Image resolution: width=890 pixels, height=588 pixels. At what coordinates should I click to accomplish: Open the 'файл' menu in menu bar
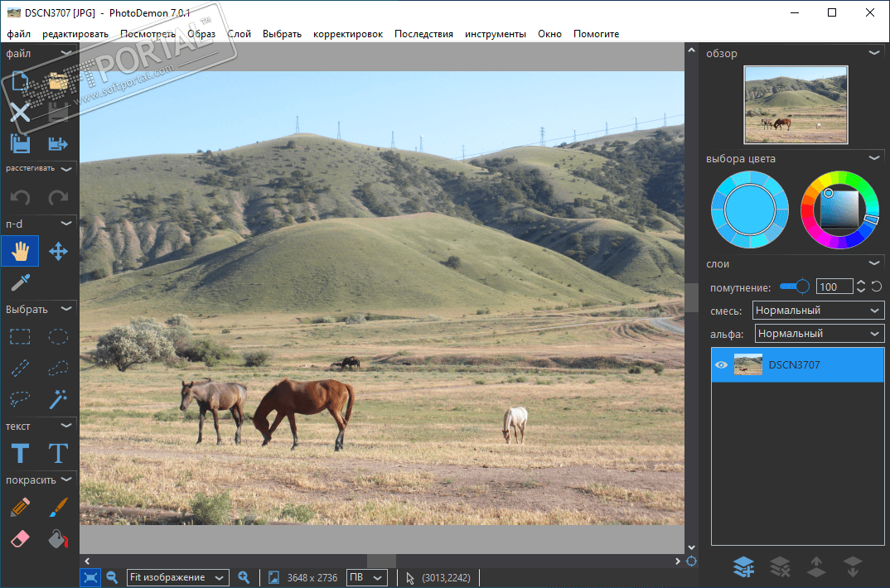(x=19, y=34)
